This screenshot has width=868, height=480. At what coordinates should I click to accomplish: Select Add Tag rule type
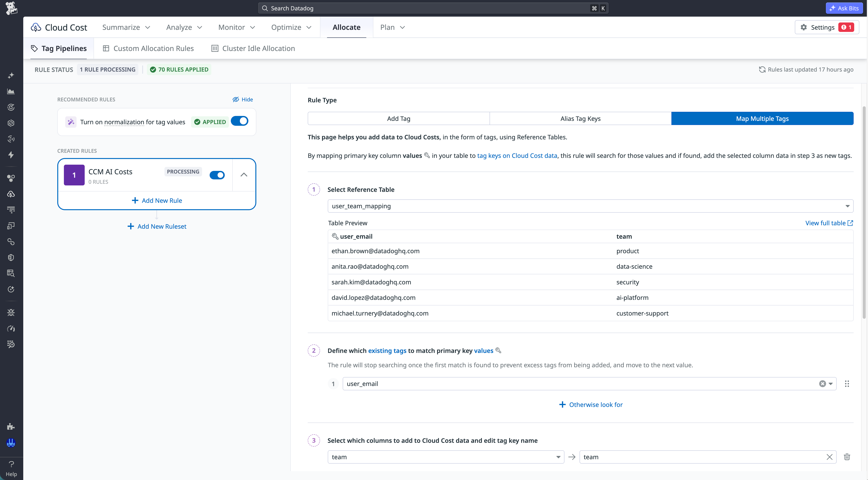399,118
